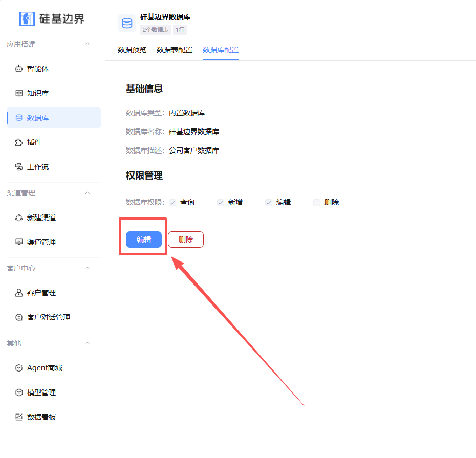Screen dimensions: 476x458
Task: Collapse the 应用搭建 section chevron
Action: [x=88, y=45]
